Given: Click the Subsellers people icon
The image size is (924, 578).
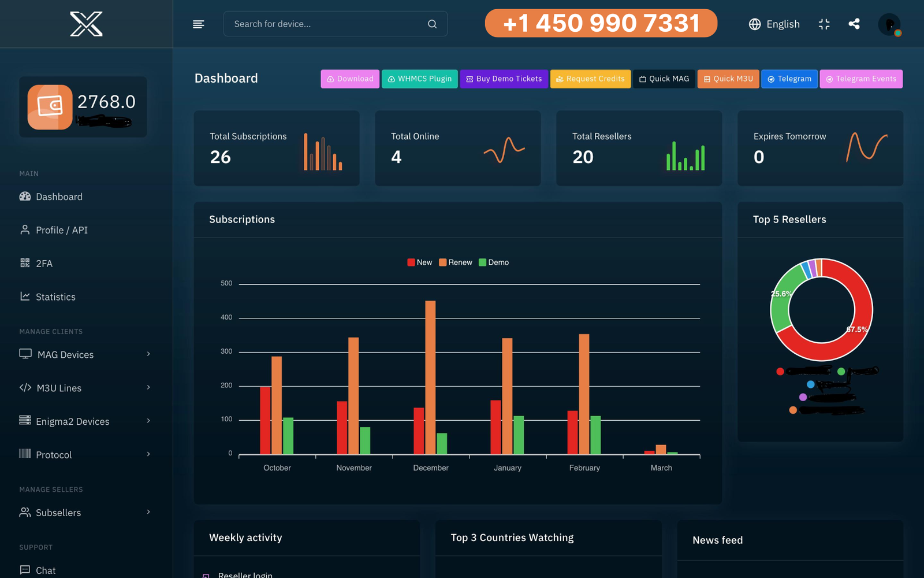Looking at the screenshot, I should pyautogui.click(x=25, y=512).
